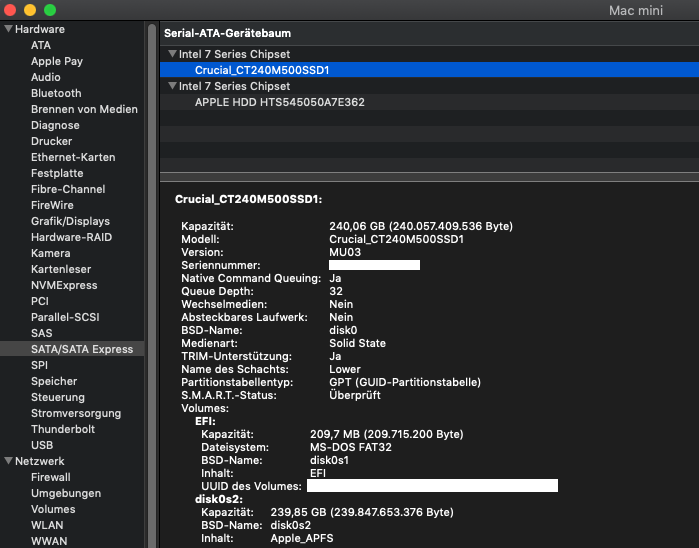This screenshot has height=548, width=699.
Task: Open NVMExpress entry
Action: click(x=64, y=285)
